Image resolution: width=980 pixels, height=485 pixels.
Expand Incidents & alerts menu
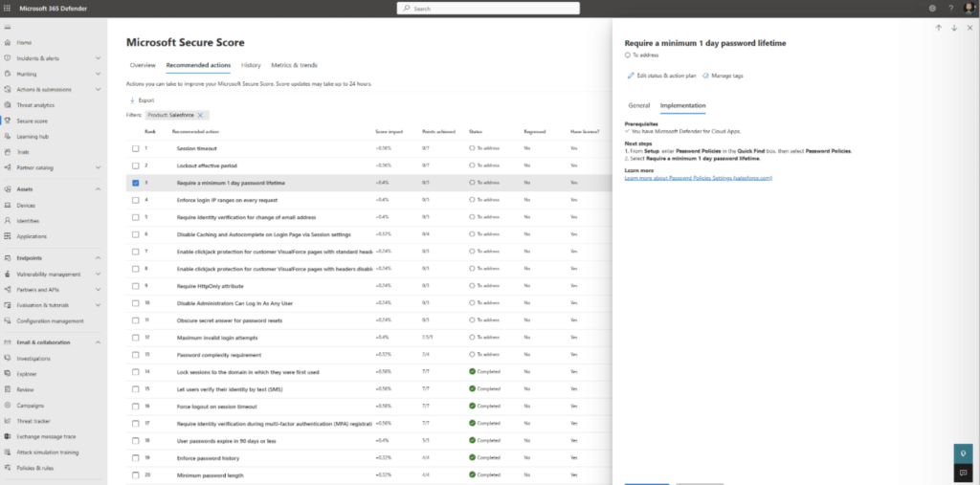tap(99, 58)
